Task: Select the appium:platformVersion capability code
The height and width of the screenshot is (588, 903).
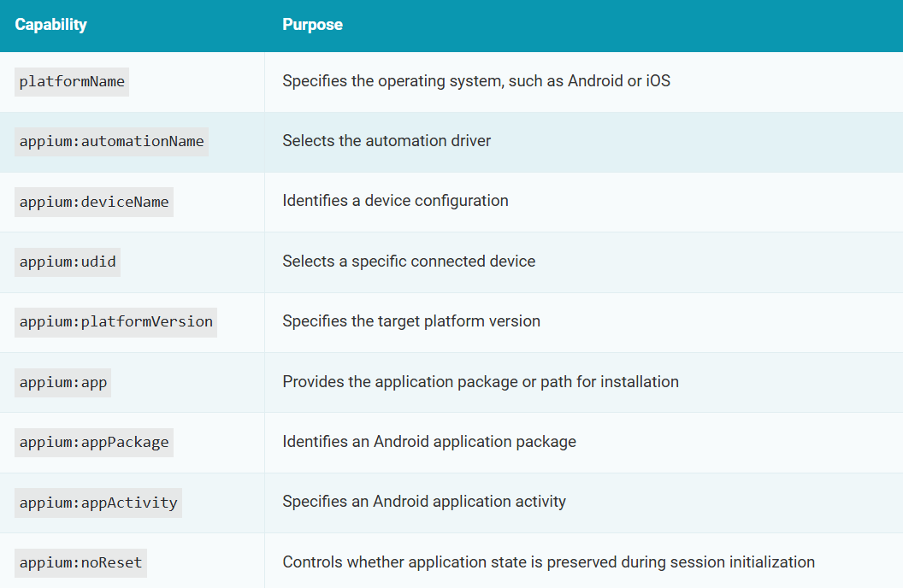Action: pos(115,321)
